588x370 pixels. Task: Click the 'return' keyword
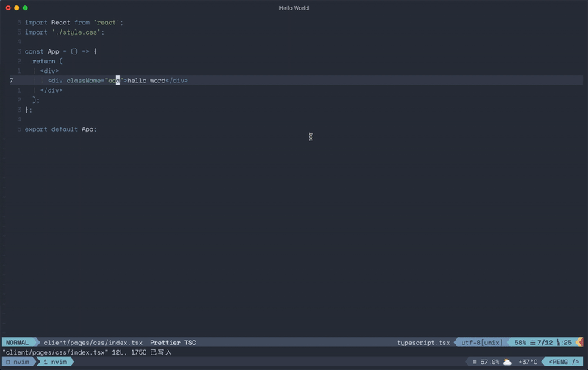(44, 61)
